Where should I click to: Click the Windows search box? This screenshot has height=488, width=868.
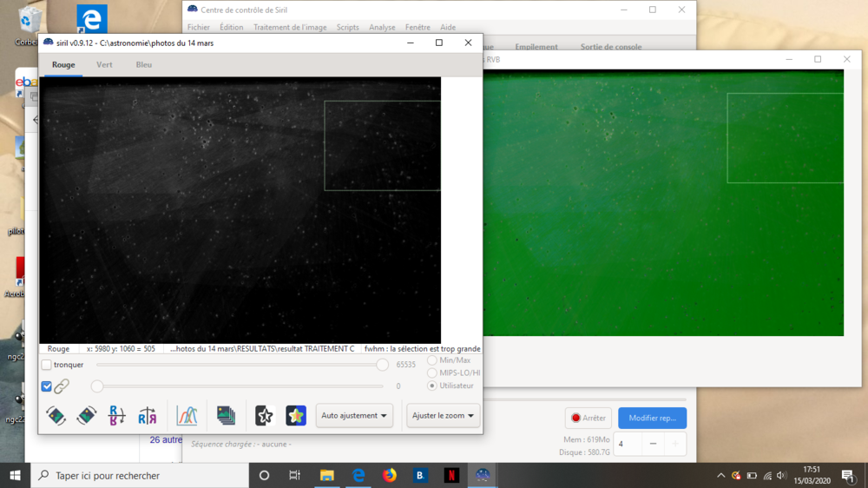coord(140,475)
